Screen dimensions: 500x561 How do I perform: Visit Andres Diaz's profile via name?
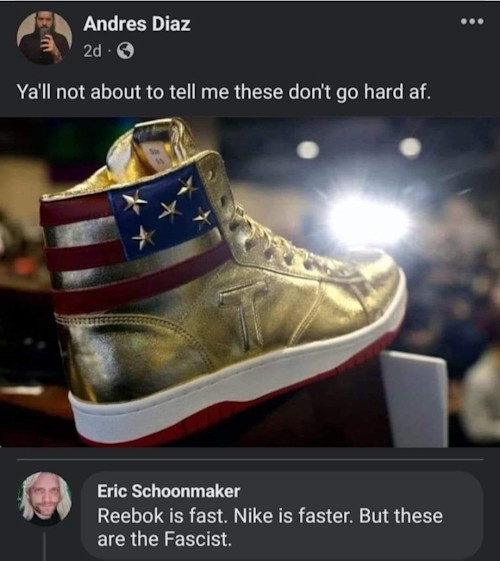(x=137, y=24)
